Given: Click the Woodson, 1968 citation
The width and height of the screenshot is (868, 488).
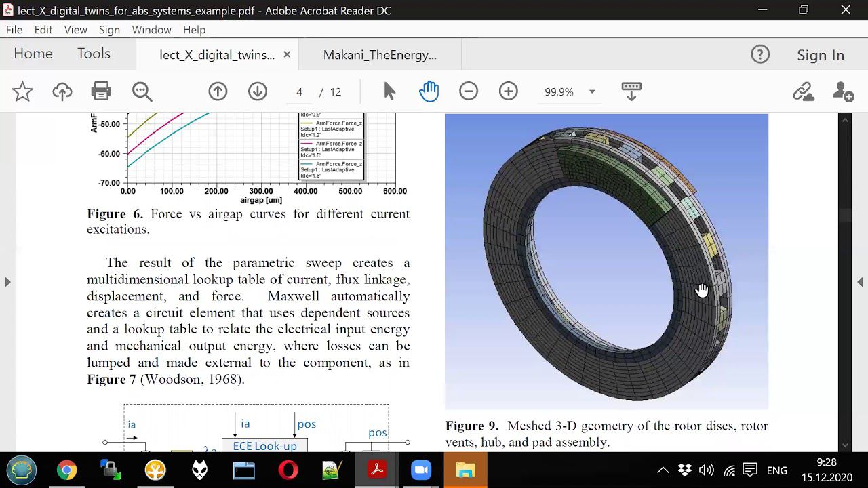Looking at the screenshot, I should (192, 380).
